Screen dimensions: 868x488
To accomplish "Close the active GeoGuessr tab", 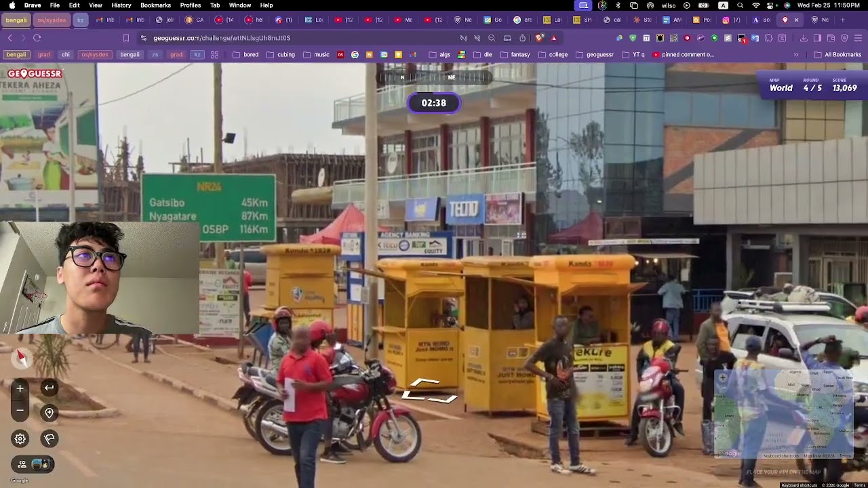I will 796,20.
